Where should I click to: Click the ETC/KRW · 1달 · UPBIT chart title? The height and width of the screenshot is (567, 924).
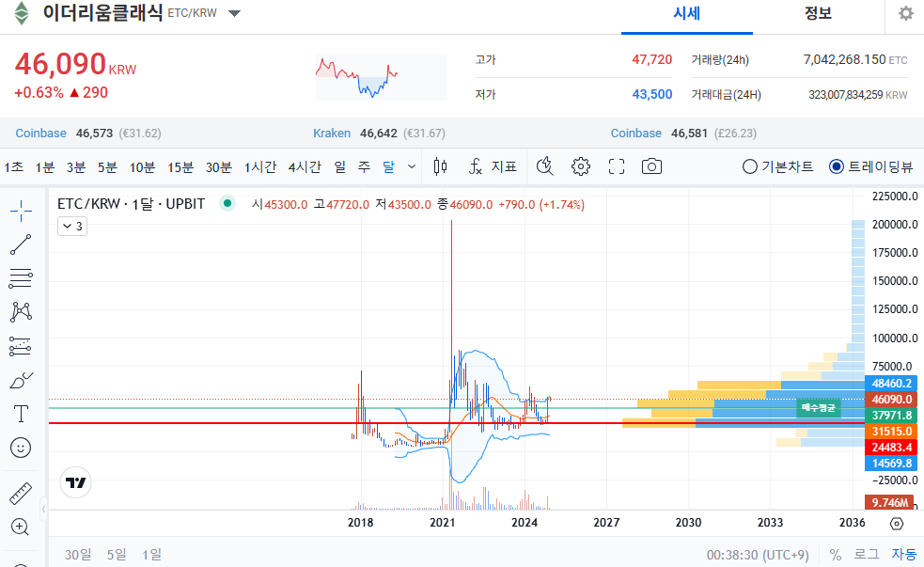[x=131, y=204]
